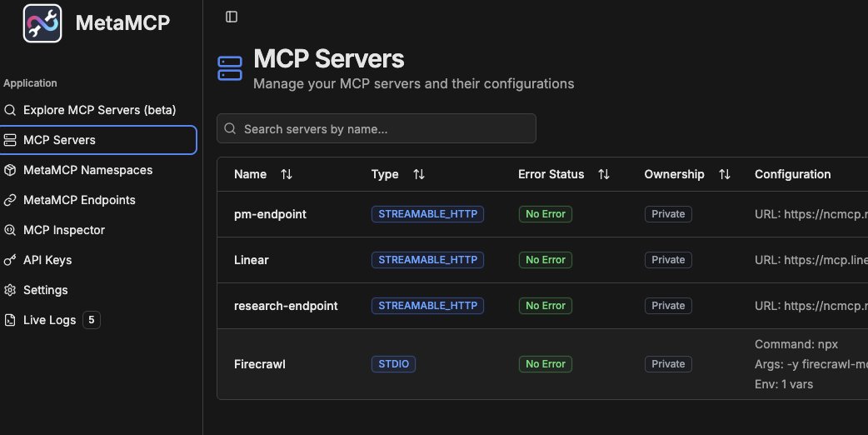Click Private badge in Firecrawl row

tap(668, 364)
